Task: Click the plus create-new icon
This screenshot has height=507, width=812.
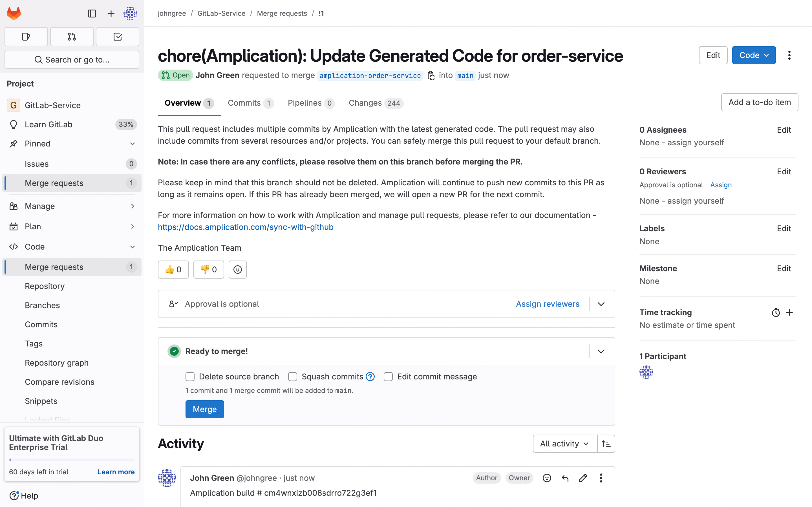Action: (111, 14)
